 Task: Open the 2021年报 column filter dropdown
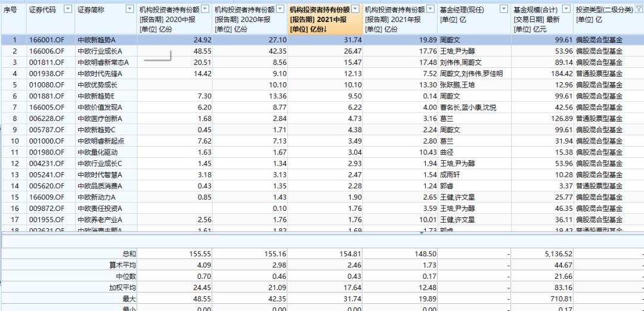[431, 9]
